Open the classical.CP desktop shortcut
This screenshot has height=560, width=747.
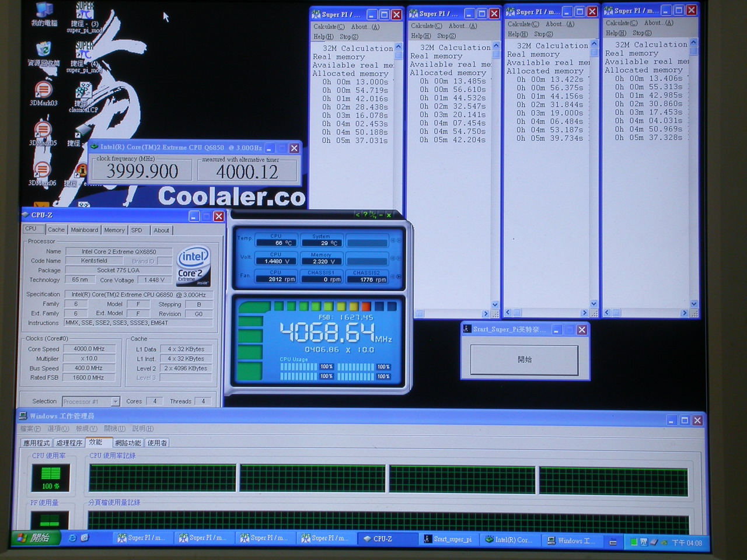tap(83, 97)
